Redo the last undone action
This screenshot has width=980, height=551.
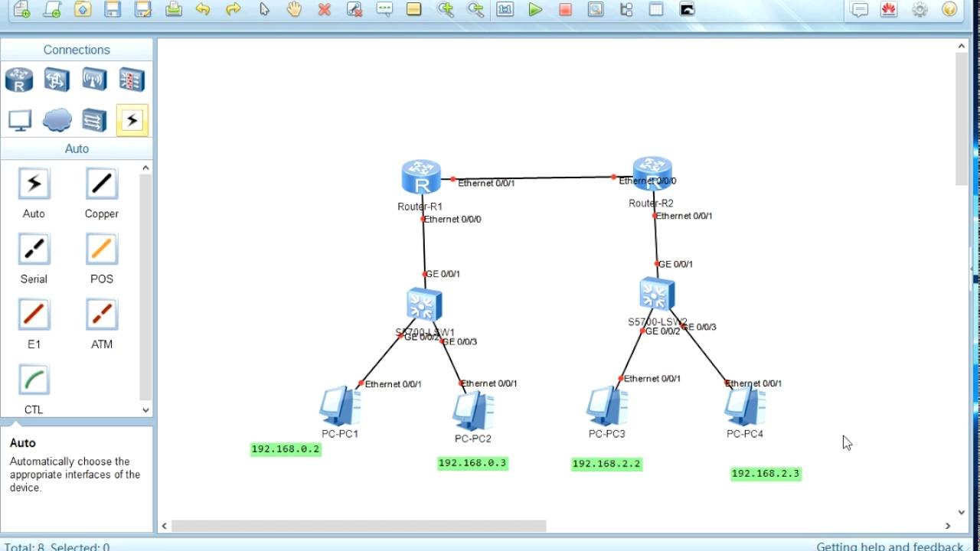(x=234, y=9)
